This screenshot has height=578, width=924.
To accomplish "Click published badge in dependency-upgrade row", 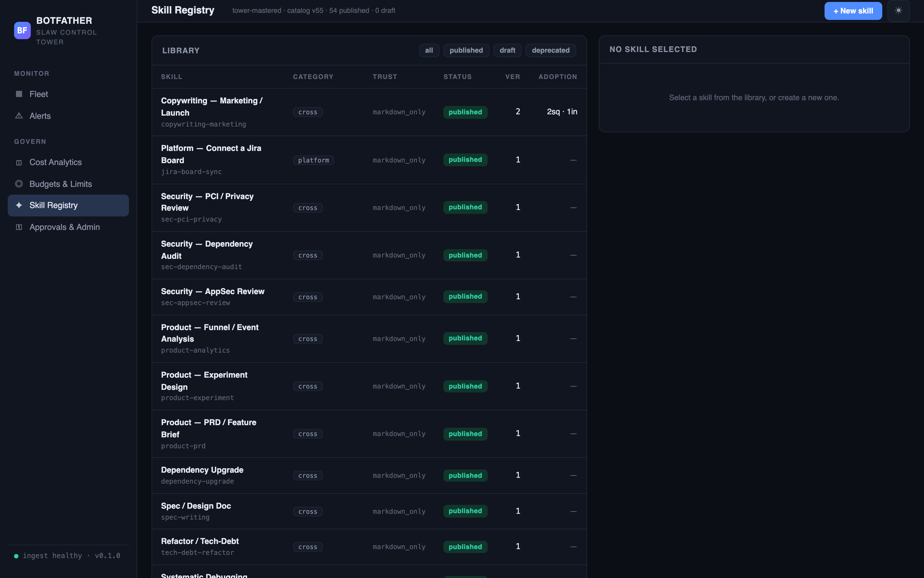I will pos(465,476).
